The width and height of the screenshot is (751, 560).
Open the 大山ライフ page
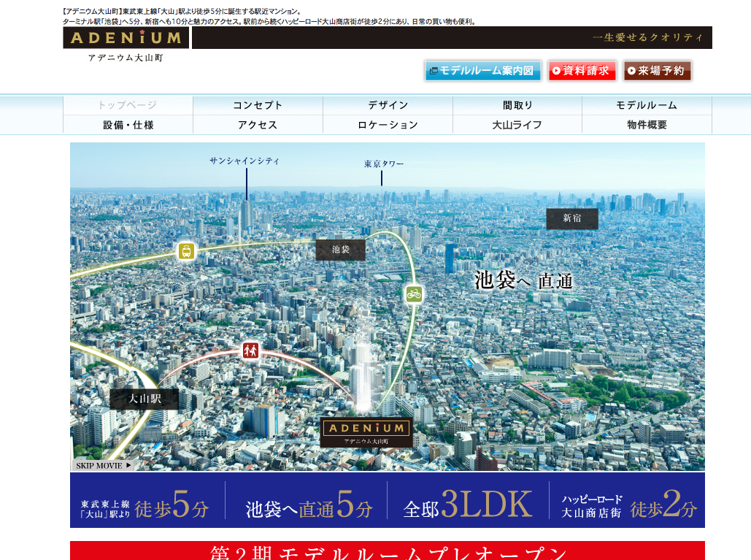(517, 125)
